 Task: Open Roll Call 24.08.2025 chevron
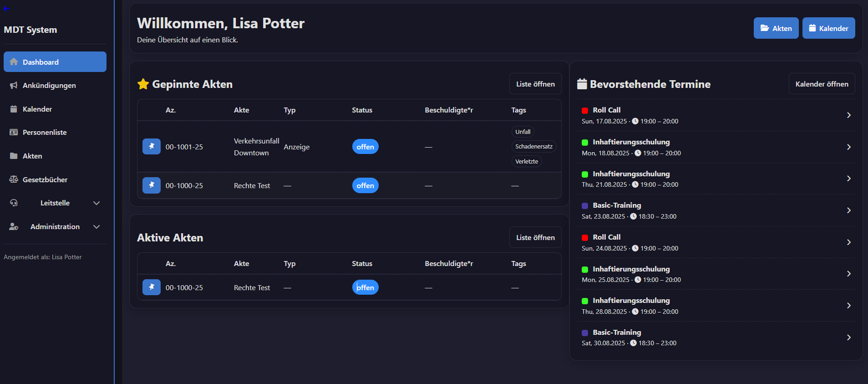tap(849, 242)
